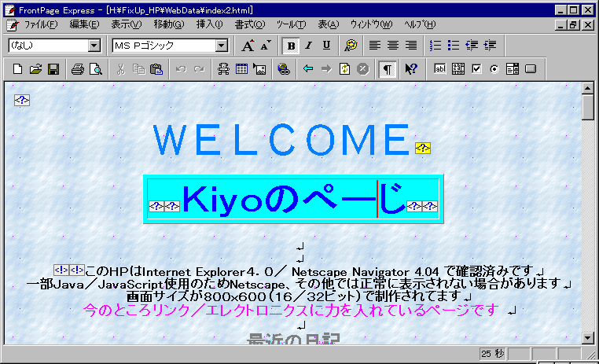Toggle Bold formatting button
Viewport: 599px width, 364px height.
point(291,46)
